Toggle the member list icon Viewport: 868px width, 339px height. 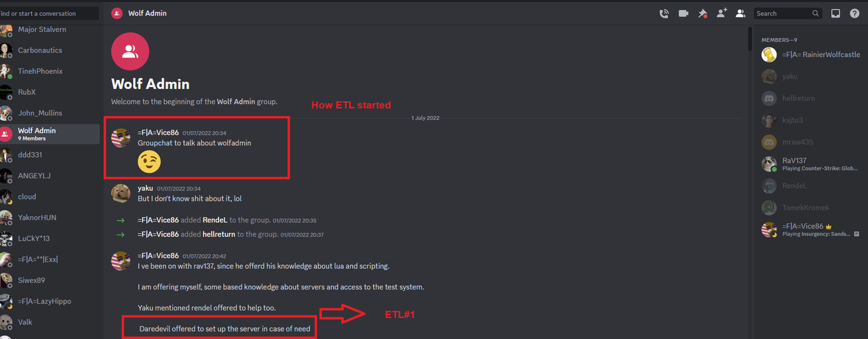741,13
